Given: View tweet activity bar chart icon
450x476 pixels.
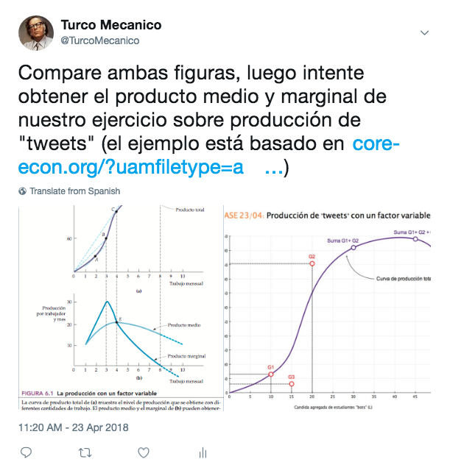Looking at the screenshot, I should click(203, 453).
